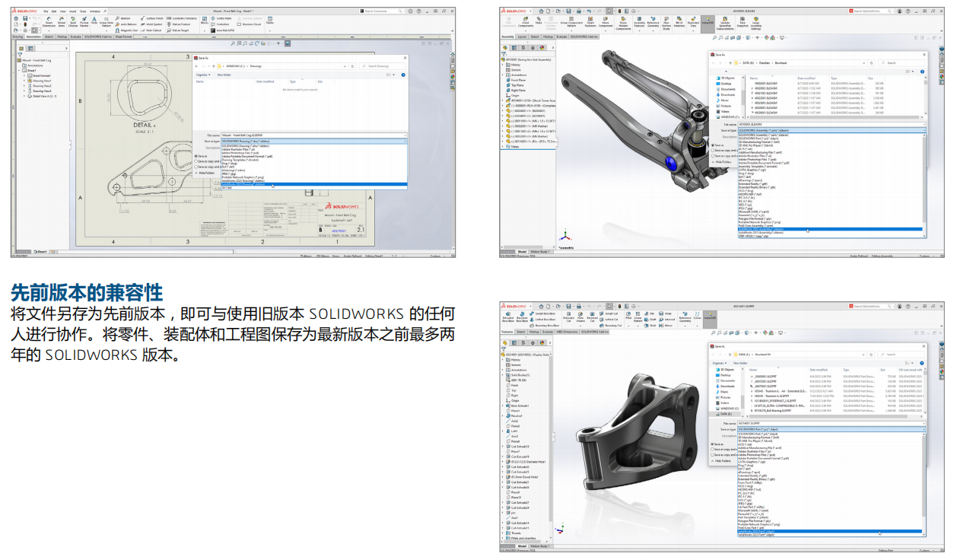Image resolution: width=954 pixels, height=560 pixels.
Task: Click Bill of Materials in assembly toolbar
Action: (x=679, y=21)
